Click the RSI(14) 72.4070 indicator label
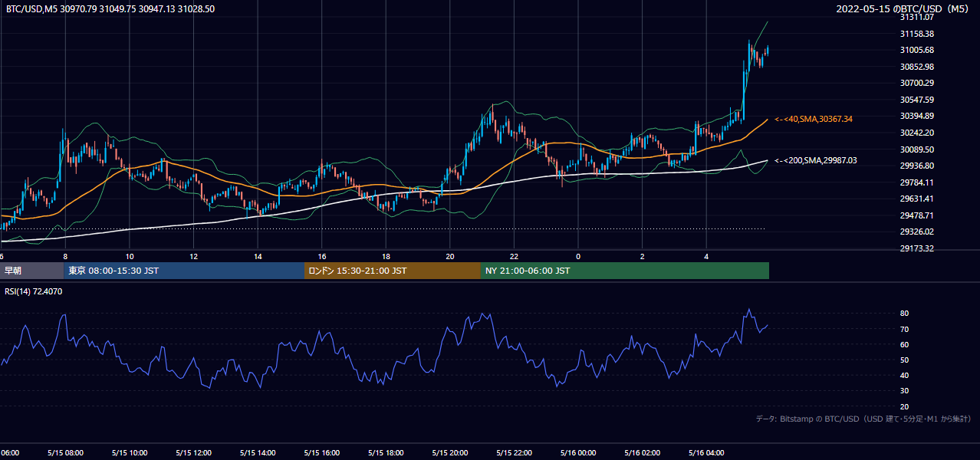 click(34, 291)
